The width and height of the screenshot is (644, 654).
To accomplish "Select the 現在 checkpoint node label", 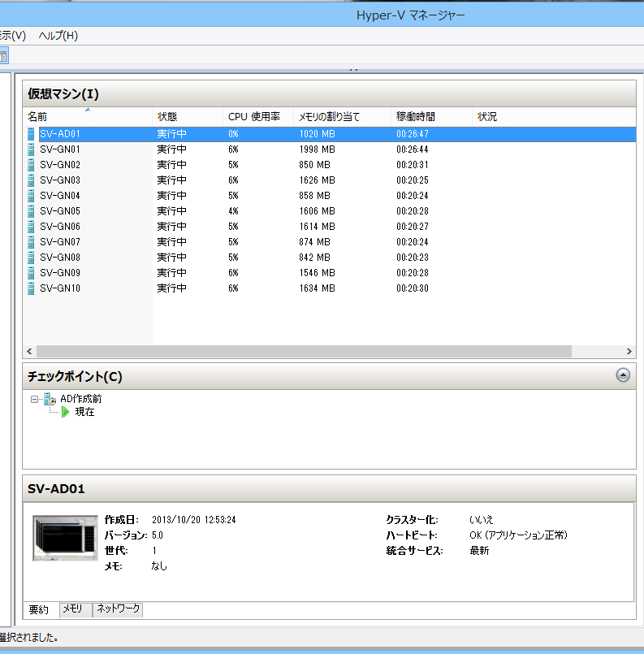I will click(x=84, y=412).
